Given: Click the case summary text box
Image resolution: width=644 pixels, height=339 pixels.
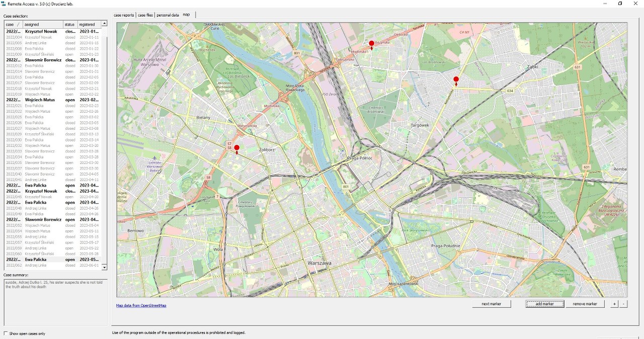Looking at the screenshot, I should [x=54, y=302].
